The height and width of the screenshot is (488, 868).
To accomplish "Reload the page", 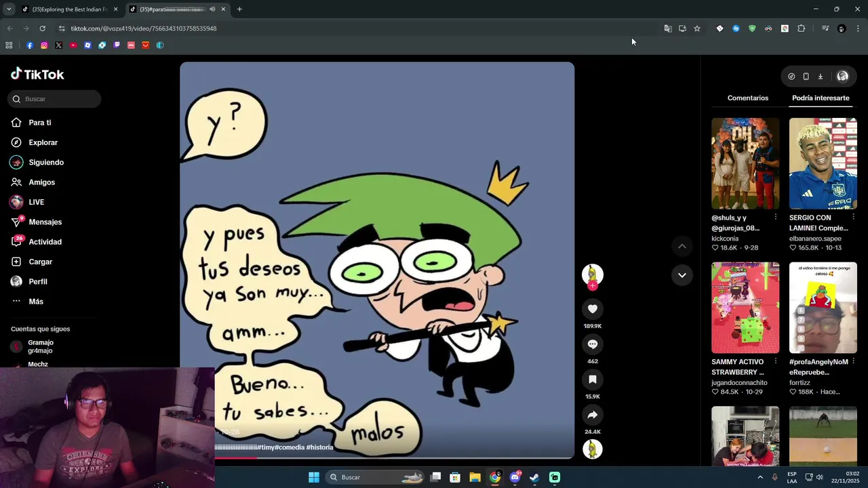I will 42,28.
